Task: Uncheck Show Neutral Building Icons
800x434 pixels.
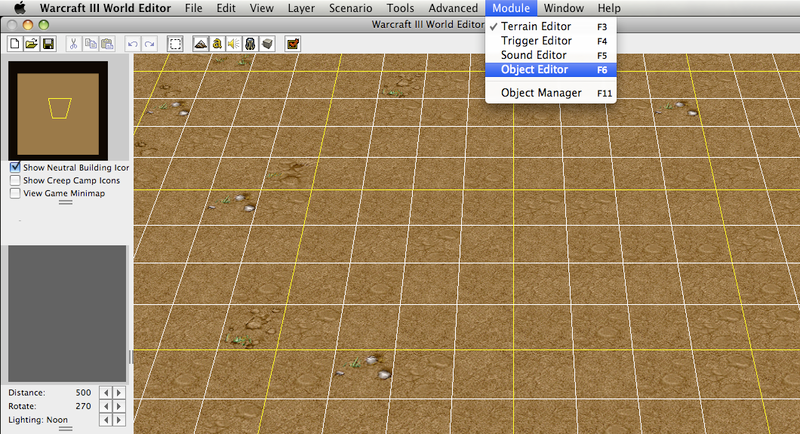Action: click(x=15, y=167)
